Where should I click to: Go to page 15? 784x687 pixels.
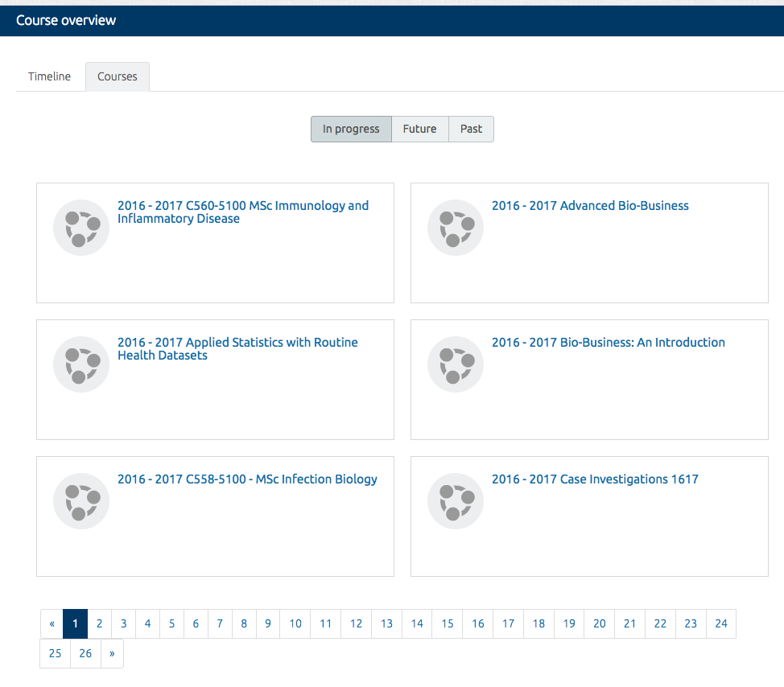(448, 623)
